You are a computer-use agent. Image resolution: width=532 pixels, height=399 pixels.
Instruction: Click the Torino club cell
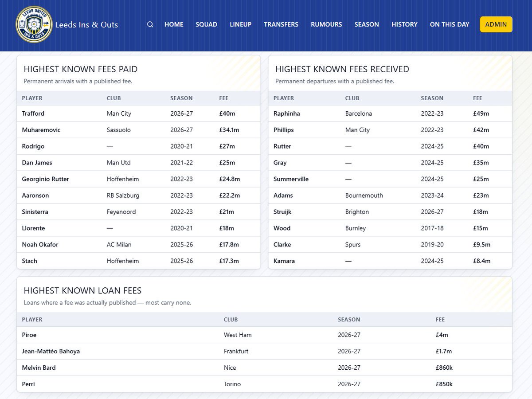pyautogui.click(x=232, y=384)
